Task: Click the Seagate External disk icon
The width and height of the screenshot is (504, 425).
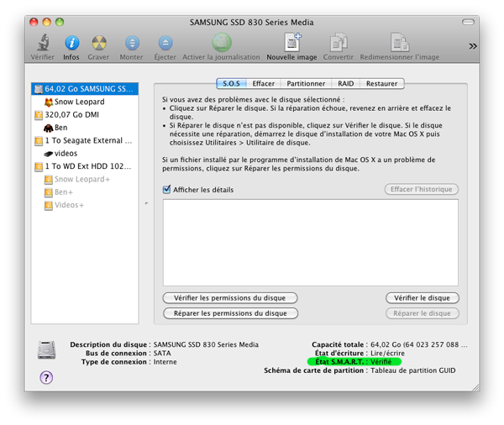Action: (x=39, y=140)
